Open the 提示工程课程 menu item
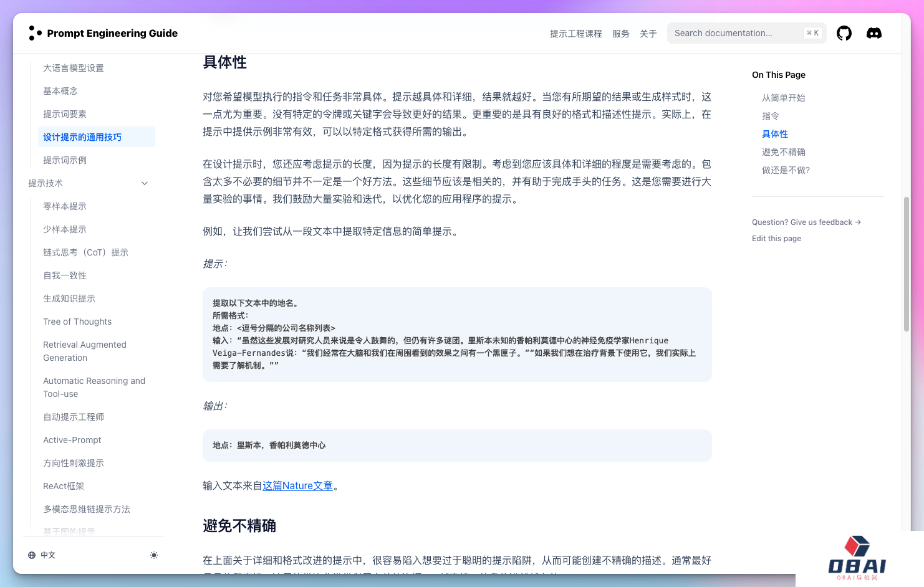 [575, 34]
